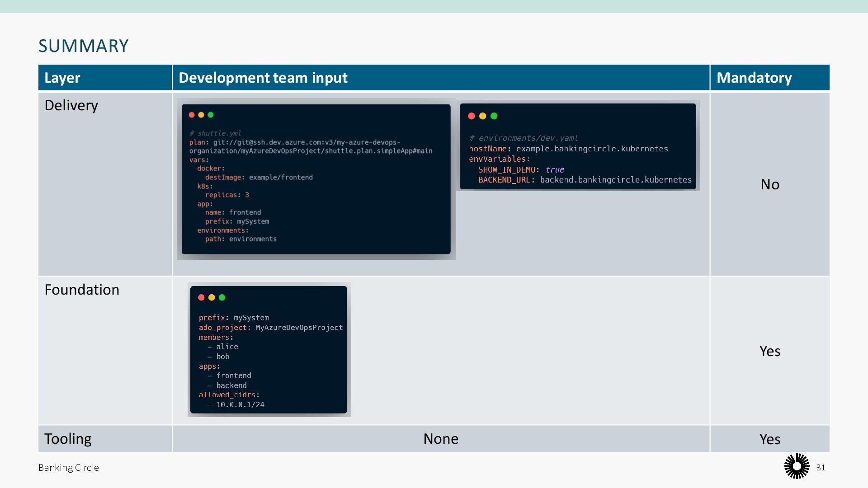The height and width of the screenshot is (488, 868).
Task: Select the Mandatory column header
Action: (754, 78)
